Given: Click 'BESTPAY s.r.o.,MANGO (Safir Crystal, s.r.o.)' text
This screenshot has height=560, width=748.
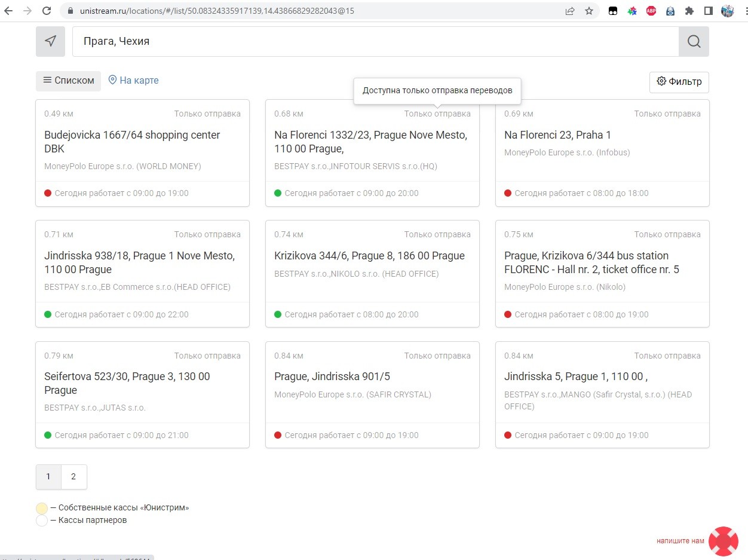Looking at the screenshot, I should pyautogui.click(x=598, y=400).
